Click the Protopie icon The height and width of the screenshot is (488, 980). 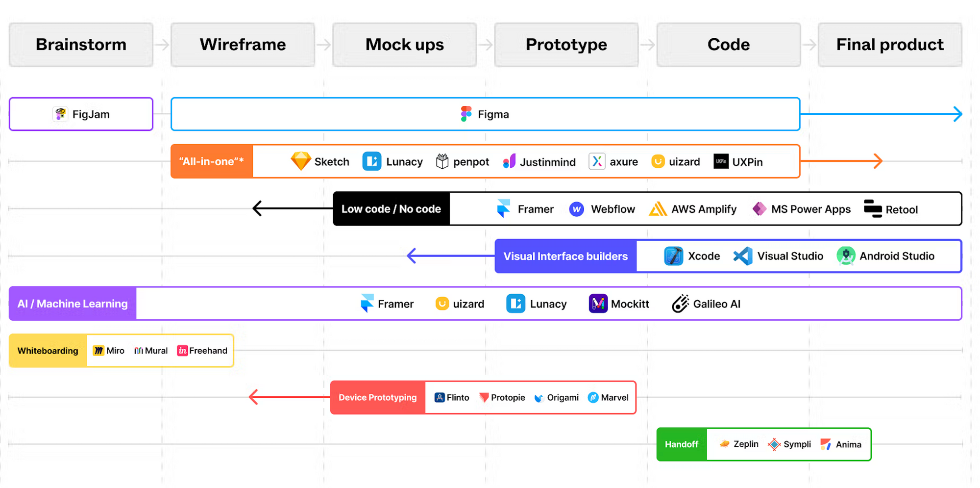pyautogui.click(x=484, y=397)
